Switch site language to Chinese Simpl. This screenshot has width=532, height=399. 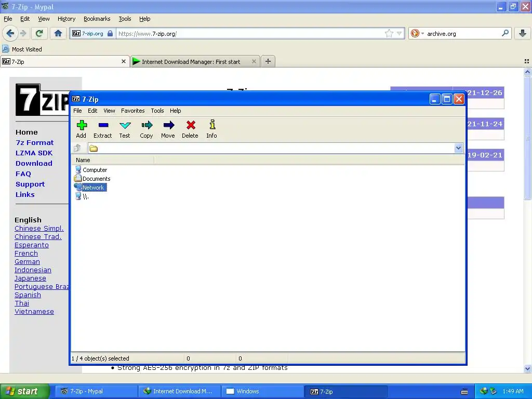tap(39, 229)
